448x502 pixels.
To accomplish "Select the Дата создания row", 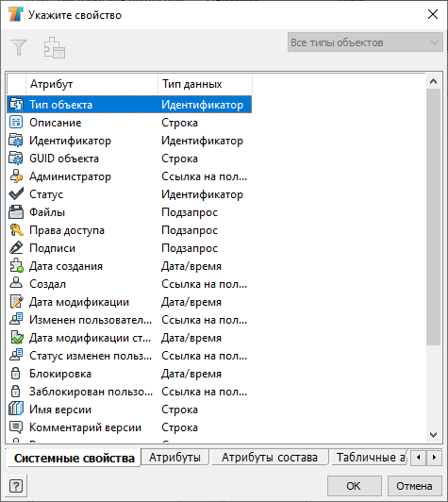I will click(x=129, y=266).
